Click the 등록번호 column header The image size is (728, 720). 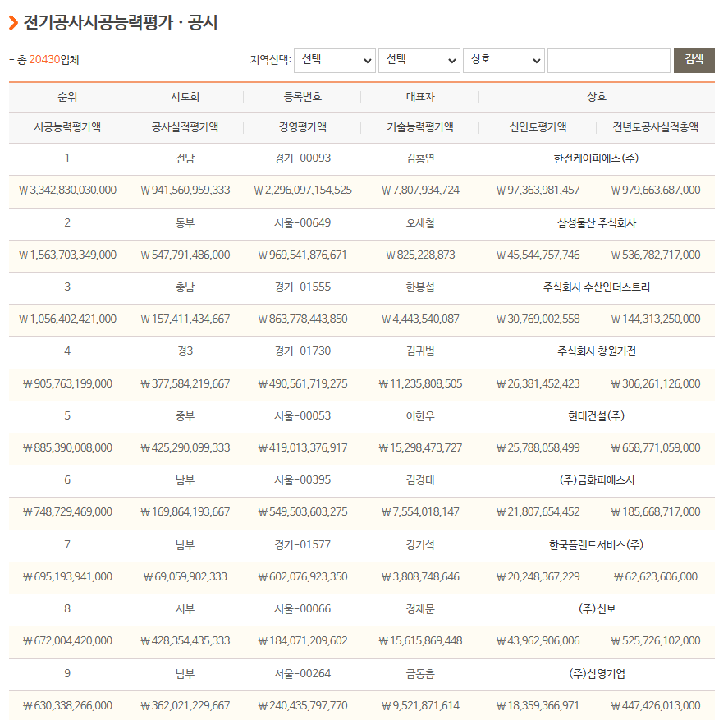(302, 97)
